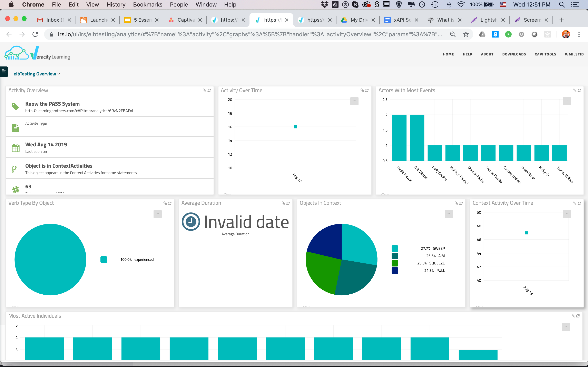Toggle the SWEEP legend entry

(439, 248)
